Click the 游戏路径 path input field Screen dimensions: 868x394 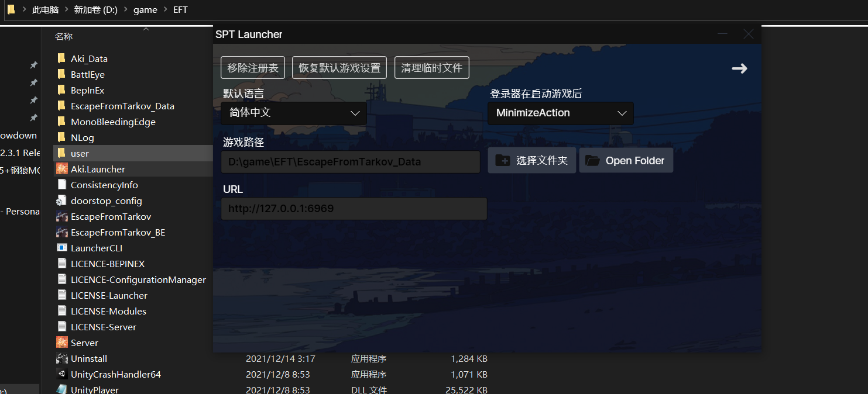[351, 162]
